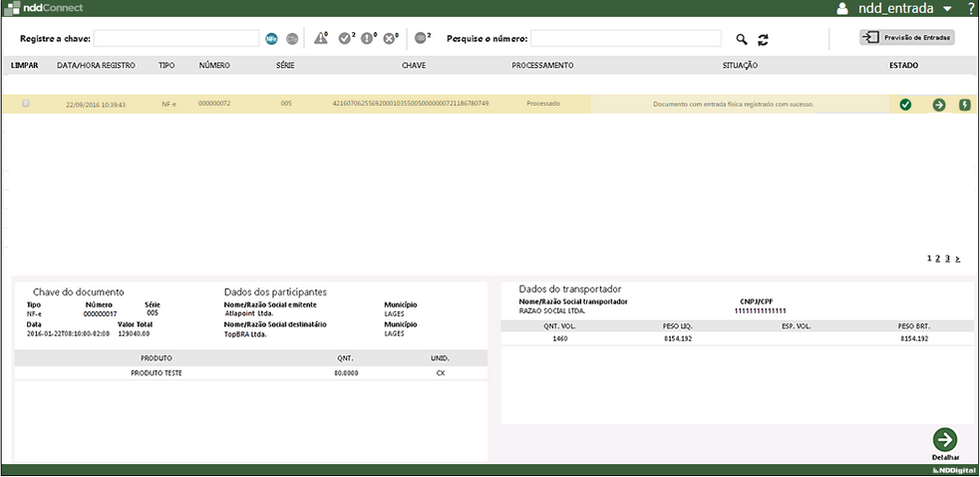Viewport: 980px width, 477px height.
Task: Click the lightning bolt icon in document row
Action: [x=964, y=105]
